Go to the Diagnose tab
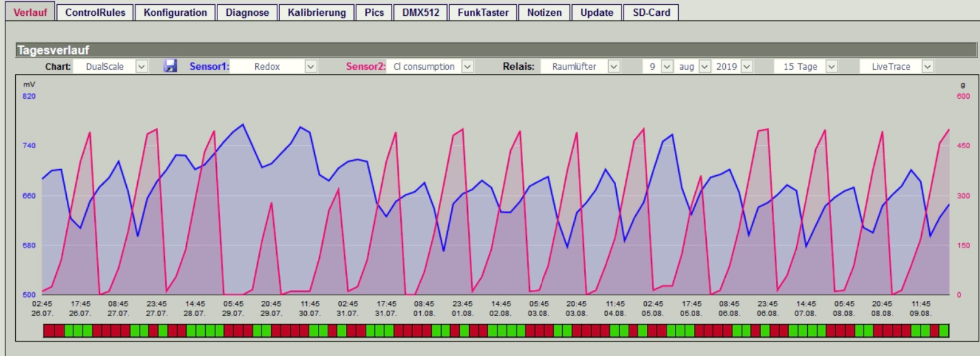The width and height of the screenshot is (980, 356). tap(247, 13)
